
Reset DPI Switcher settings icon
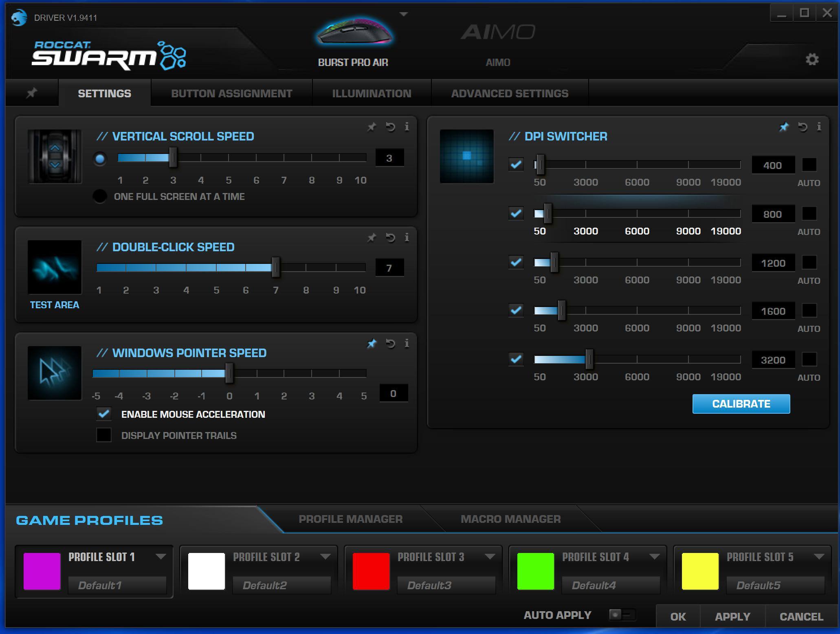(803, 127)
